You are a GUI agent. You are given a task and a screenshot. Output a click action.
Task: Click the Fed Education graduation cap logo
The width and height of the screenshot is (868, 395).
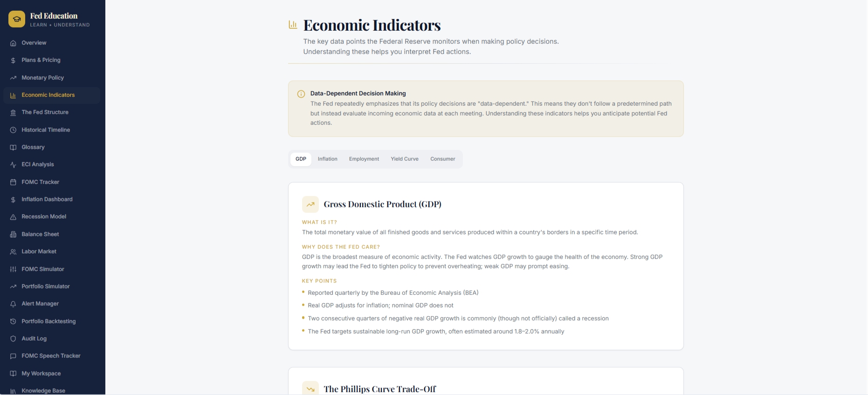[x=17, y=19]
